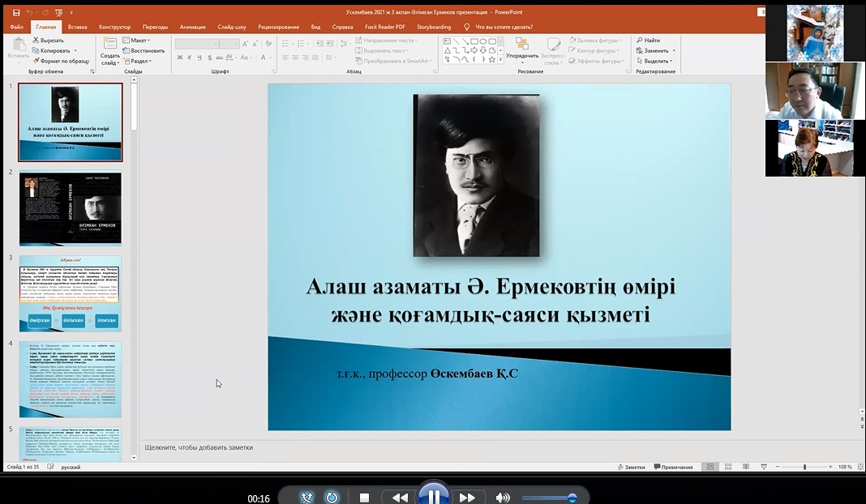
Task: Open the Insert (Вставка) ribbon tab
Action: click(x=77, y=27)
